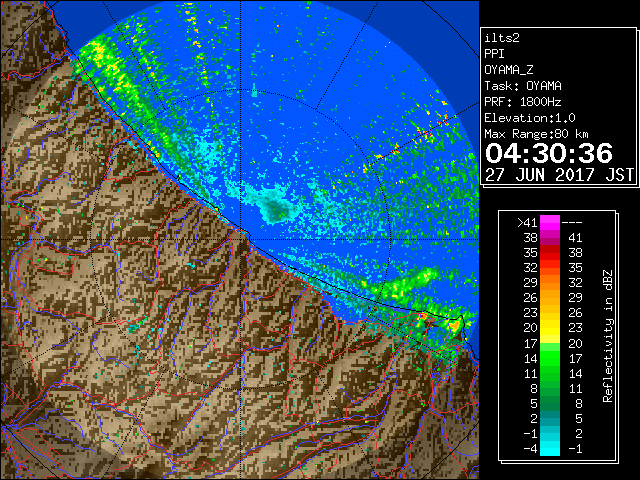Click the orange 29 dBZ legend swatch
The image size is (640, 480).
550,283
